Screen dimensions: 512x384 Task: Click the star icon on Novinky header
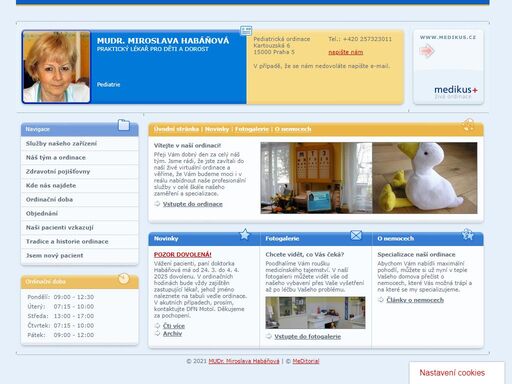pos(245,234)
